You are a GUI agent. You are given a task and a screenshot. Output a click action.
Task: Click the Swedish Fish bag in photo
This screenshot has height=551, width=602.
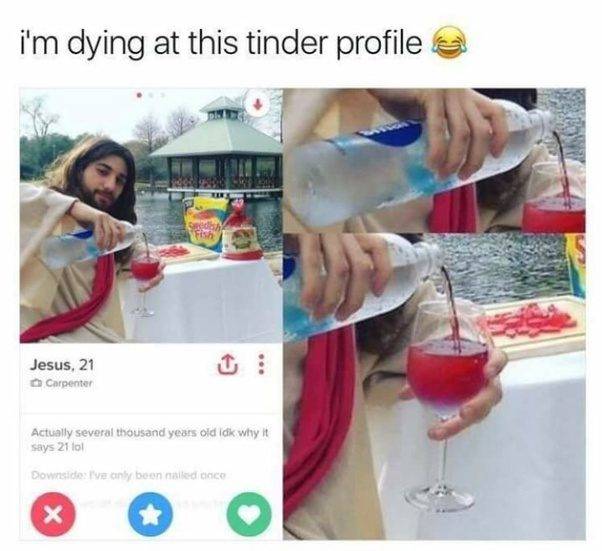point(202,224)
